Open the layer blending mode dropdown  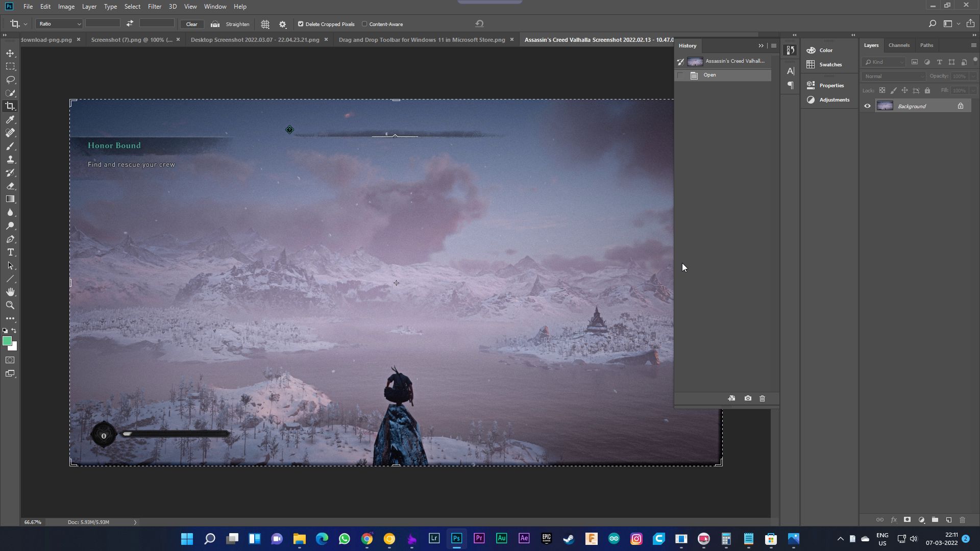click(x=893, y=76)
